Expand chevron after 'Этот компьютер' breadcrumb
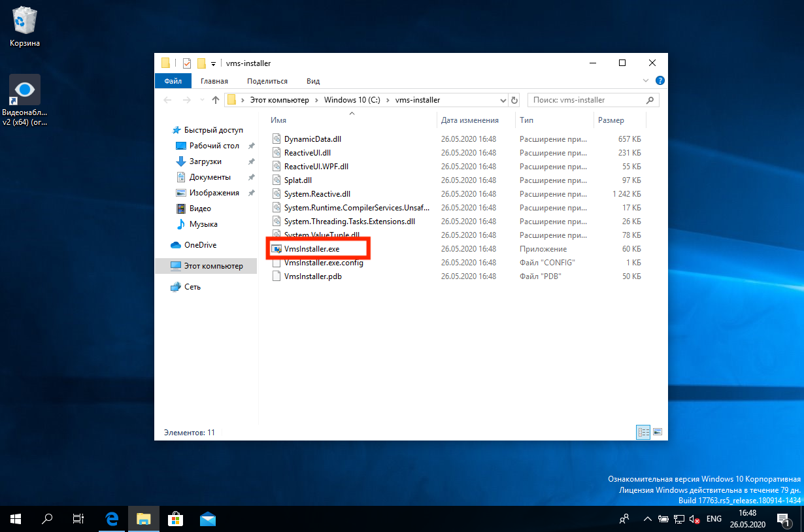 [316, 100]
